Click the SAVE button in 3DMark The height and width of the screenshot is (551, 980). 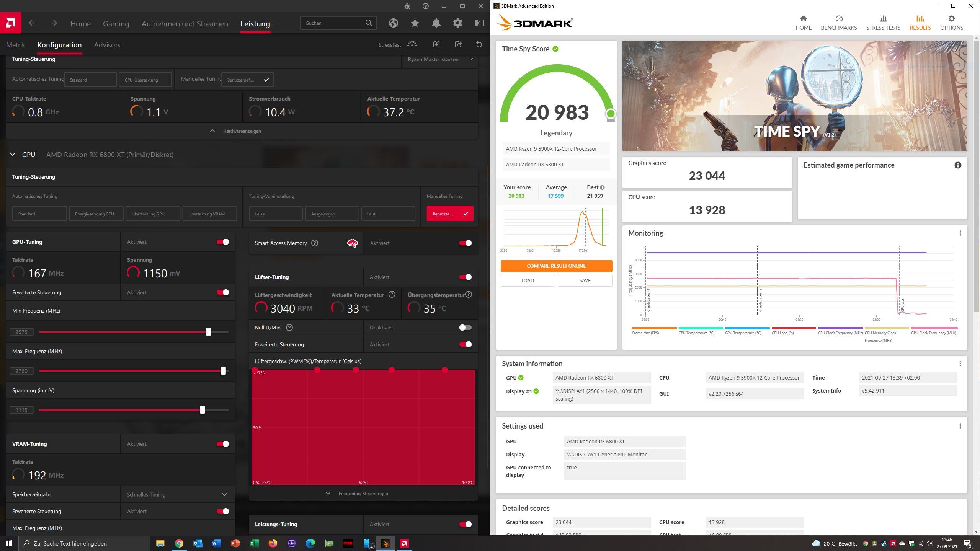[x=585, y=280]
